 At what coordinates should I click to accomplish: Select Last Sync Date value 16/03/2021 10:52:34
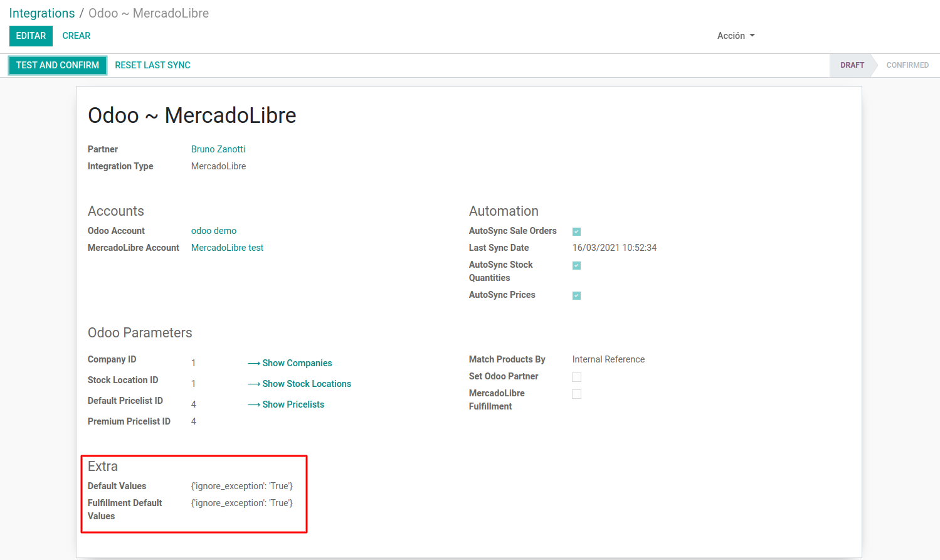coord(615,248)
